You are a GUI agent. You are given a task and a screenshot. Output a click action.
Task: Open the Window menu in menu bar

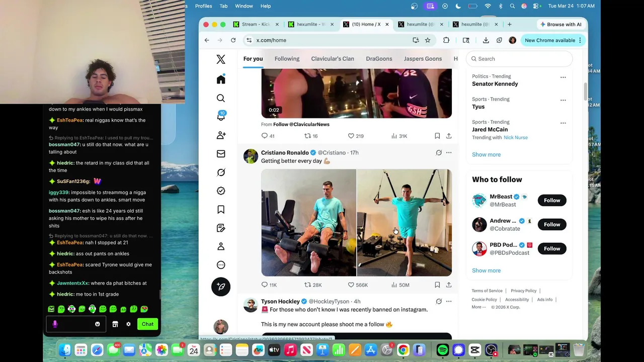coord(244,6)
